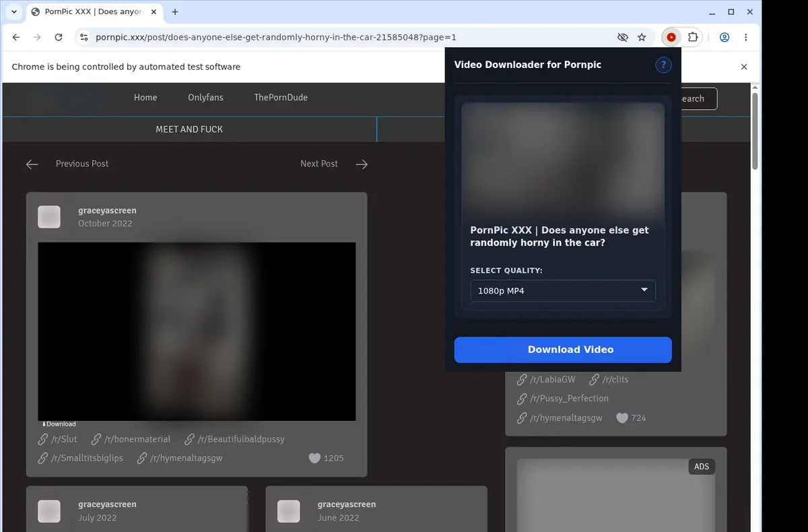The height and width of the screenshot is (532, 808).
Task: Click the popup video title text
Action: click(560, 236)
